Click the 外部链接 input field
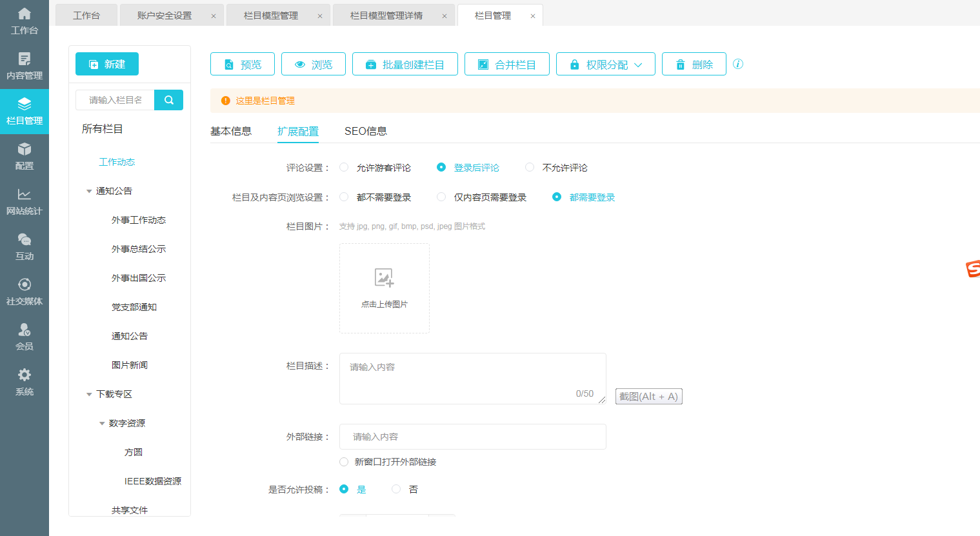Viewport: 980px width, 536px height. (x=472, y=437)
